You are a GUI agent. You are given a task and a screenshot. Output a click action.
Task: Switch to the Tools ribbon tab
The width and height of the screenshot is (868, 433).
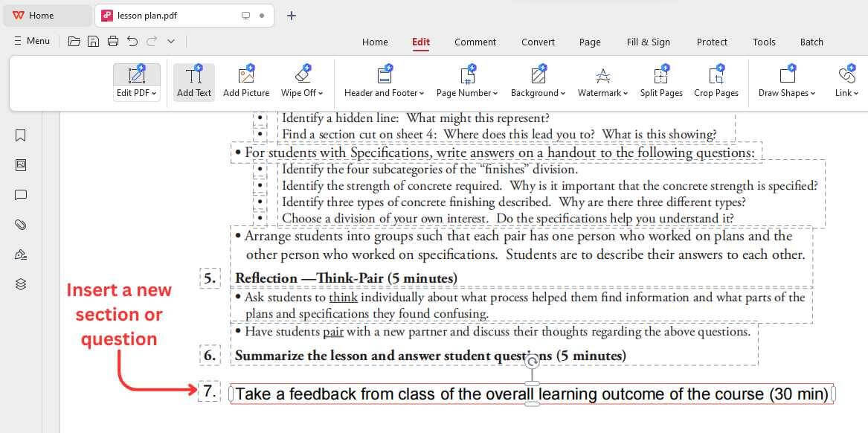764,42
